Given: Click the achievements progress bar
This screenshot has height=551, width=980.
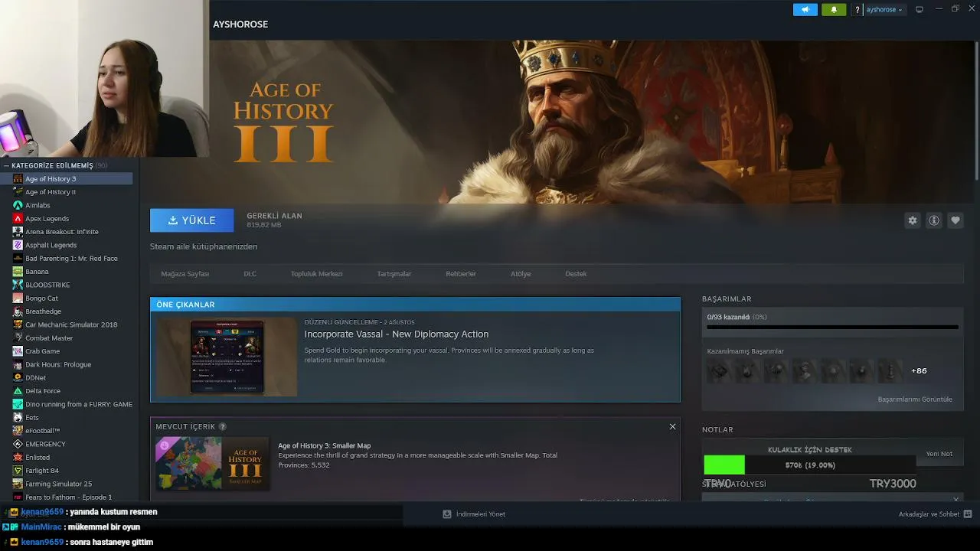Looking at the screenshot, I should coord(832,327).
